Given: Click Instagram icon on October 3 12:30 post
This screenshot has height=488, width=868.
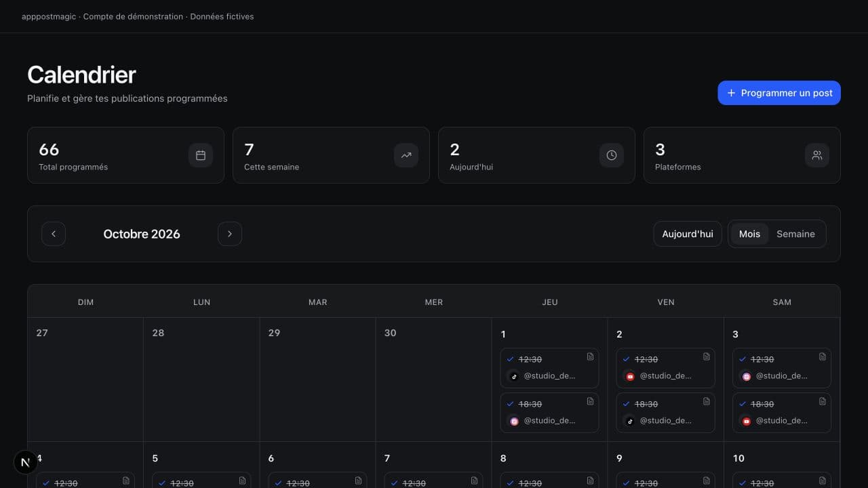Looking at the screenshot, I should [x=747, y=376].
